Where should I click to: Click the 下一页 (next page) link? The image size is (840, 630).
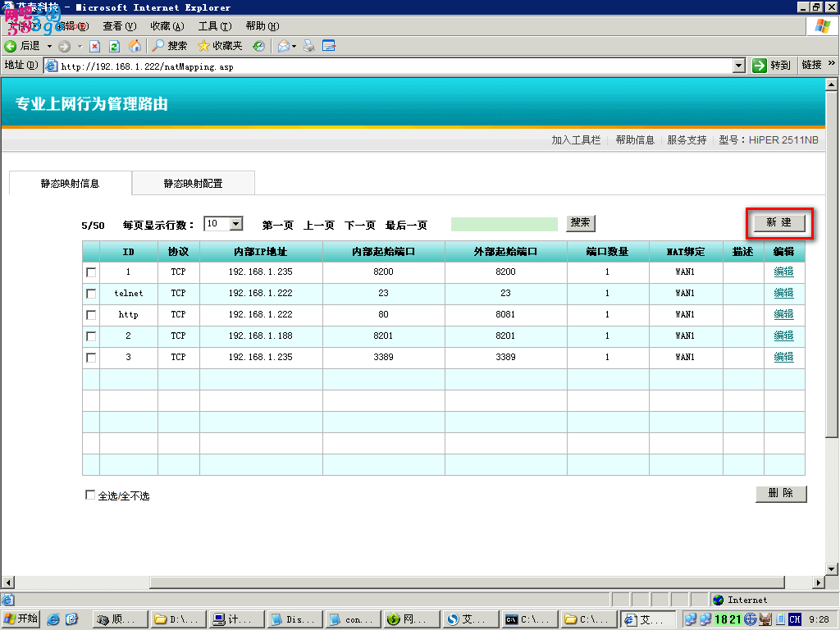[x=360, y=225]
